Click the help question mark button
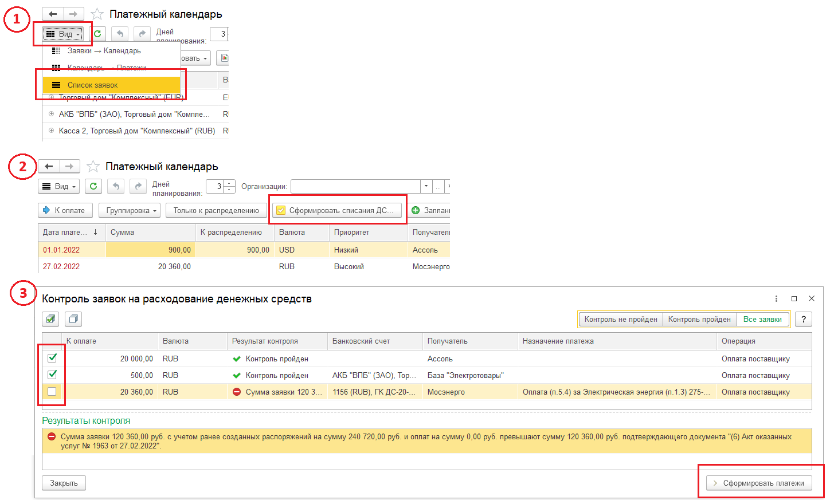 [804, 320]
